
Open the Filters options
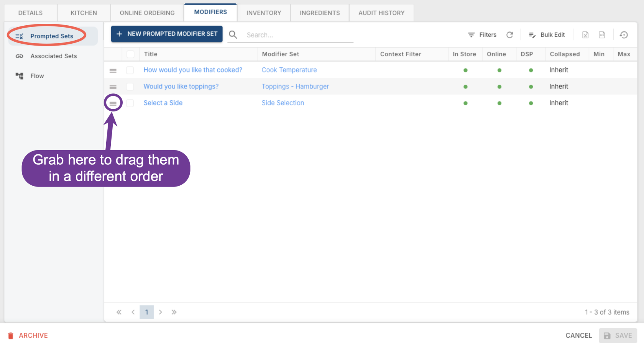point(482,35)
